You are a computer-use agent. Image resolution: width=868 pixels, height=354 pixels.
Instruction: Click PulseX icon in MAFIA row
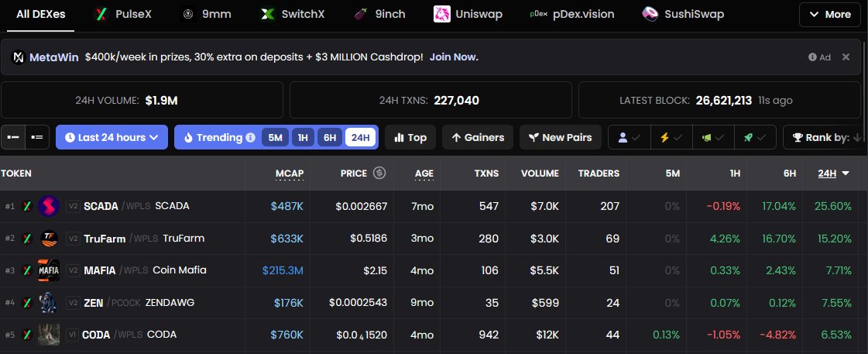click(26, 270)
